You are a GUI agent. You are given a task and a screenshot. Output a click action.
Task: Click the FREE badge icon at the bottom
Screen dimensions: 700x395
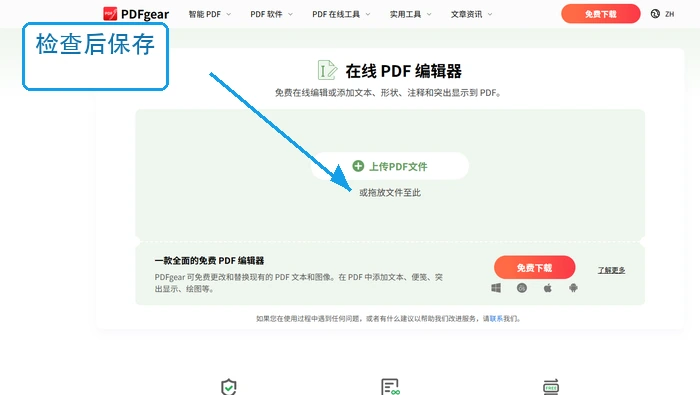(551, 387)
